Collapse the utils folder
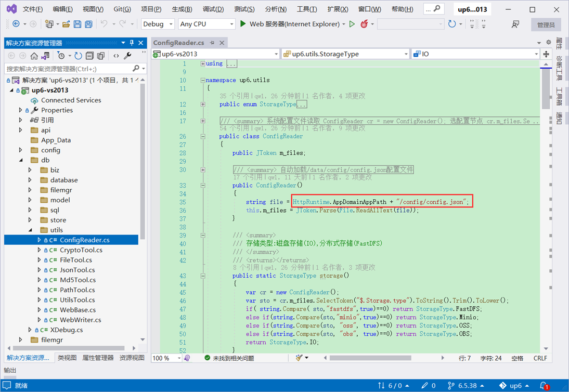Image resolution: width=569 pixels, height=392 pixels. tap(31, 230)
